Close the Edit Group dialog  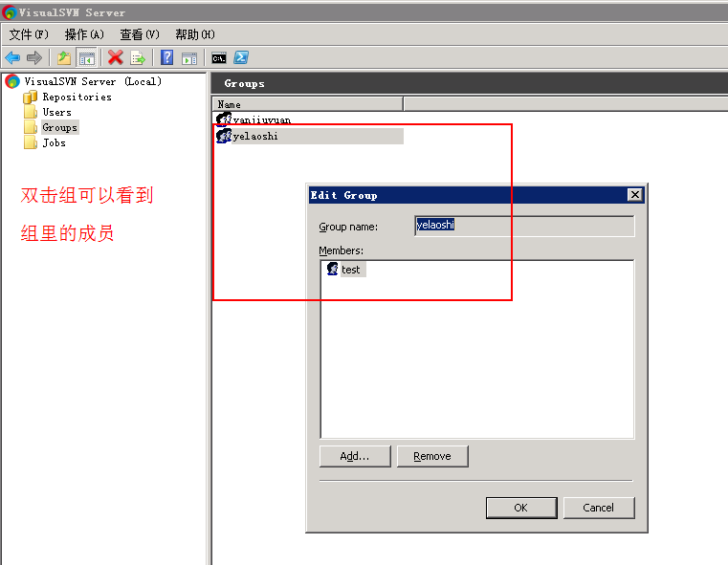coord(635,195)
